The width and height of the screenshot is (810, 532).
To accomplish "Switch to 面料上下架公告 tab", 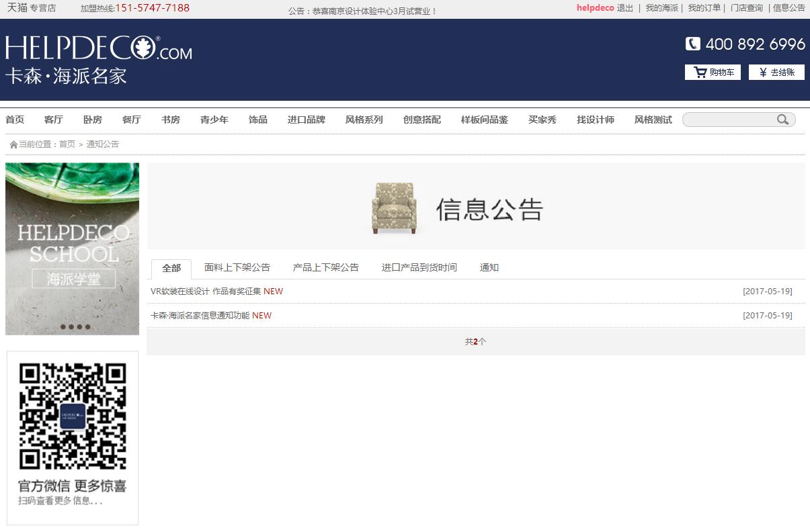I will click(x=237, y=267).
